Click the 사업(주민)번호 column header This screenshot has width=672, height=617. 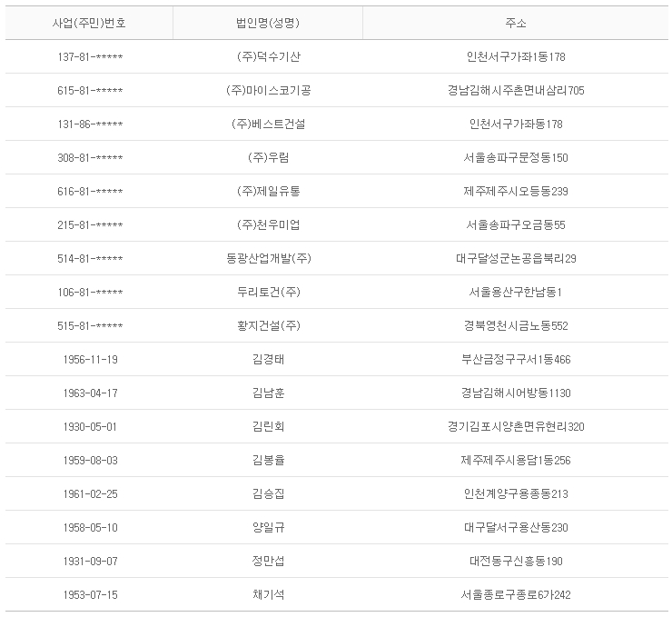pyautogui.click(x=89, y=23)
